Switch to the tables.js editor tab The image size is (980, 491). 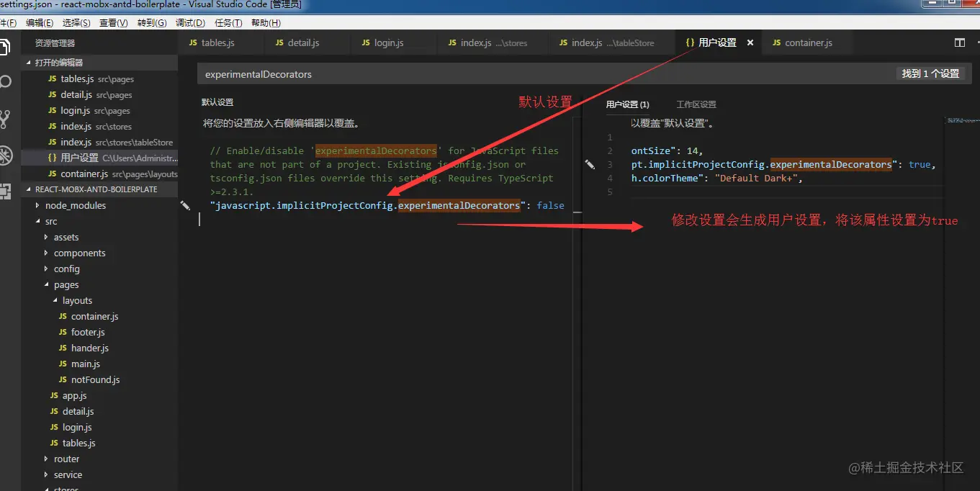click(221, 43)
